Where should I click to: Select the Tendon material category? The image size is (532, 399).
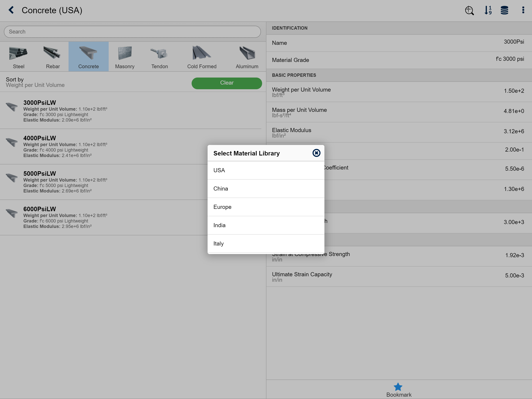pos(159,57)
